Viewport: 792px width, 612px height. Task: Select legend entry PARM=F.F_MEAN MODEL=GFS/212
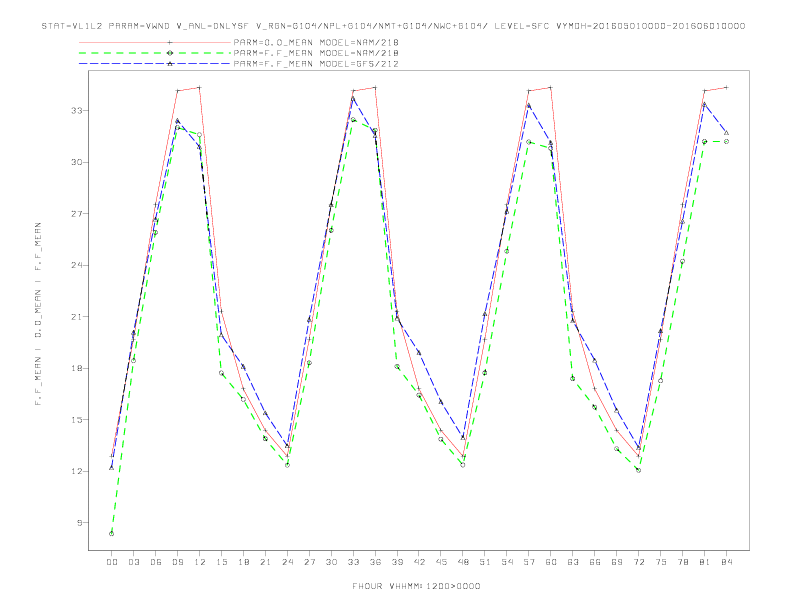(x=316, y=64)
